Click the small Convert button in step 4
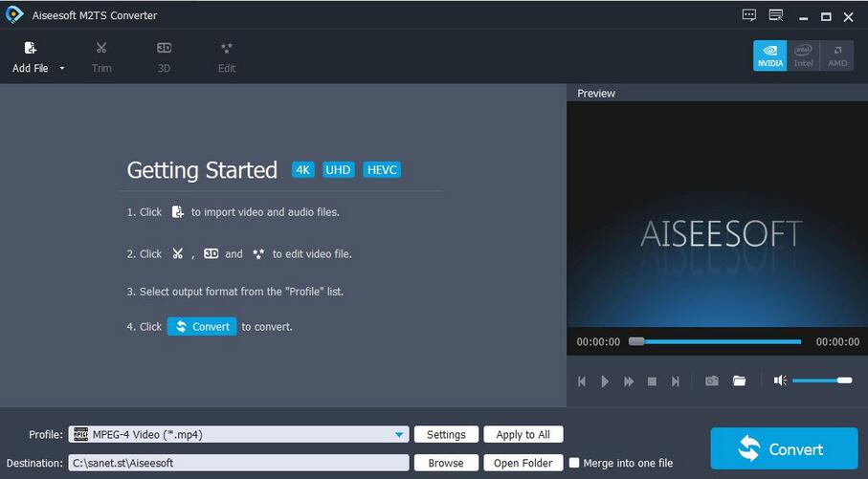868x479 pixels. click(202, 326)
